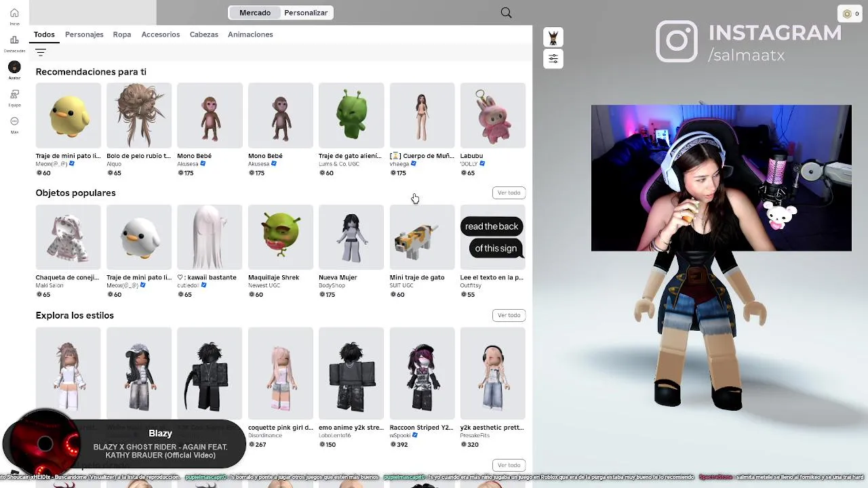This screenshot has height=488, width=868.
Task: Open the y2k aesthetic pretty style thumbnail
Action: tap(493, 373)
